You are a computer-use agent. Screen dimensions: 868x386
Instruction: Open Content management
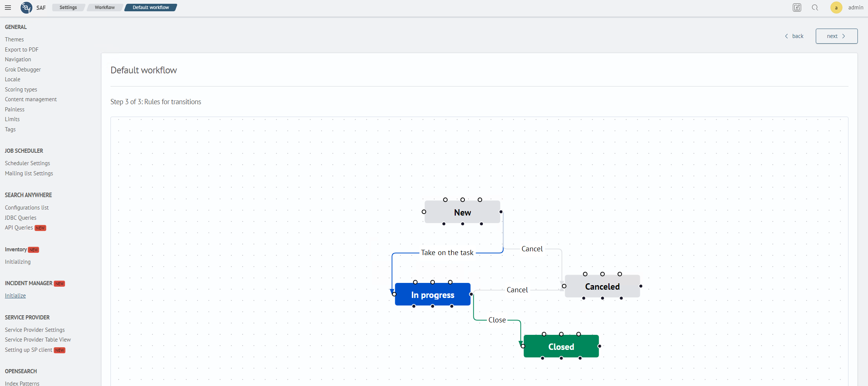click(x=31, y=99)
